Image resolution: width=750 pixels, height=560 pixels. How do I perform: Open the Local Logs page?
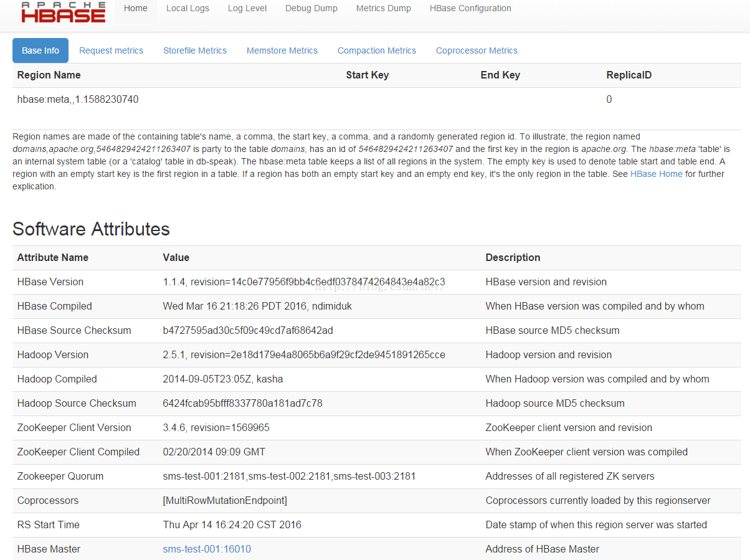187,8
